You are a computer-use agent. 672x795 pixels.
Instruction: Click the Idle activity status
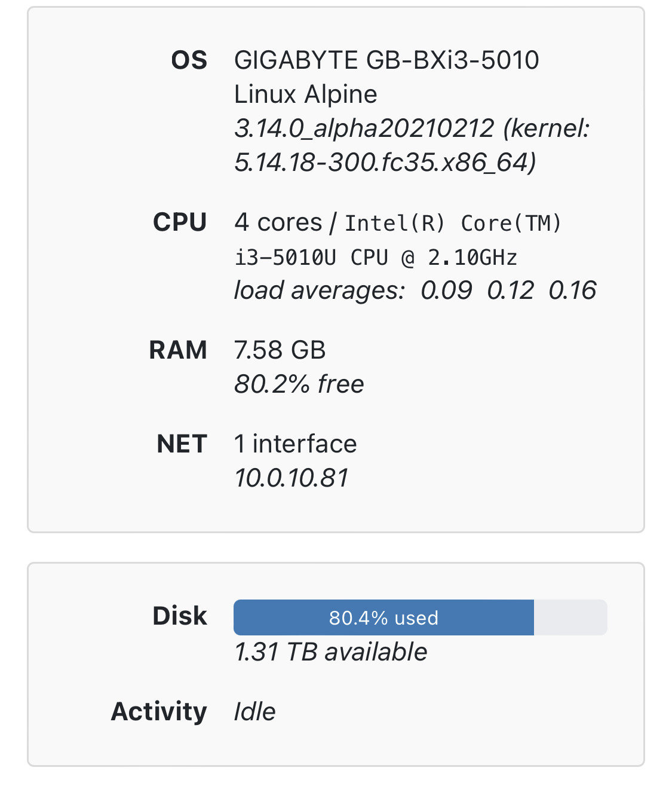coord(254,712)
